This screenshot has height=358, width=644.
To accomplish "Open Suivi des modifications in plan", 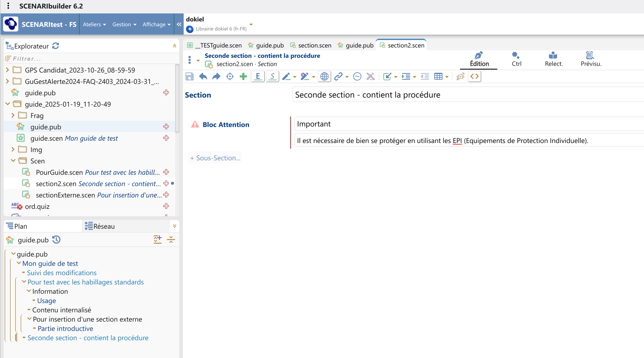I will pos(62,273).
